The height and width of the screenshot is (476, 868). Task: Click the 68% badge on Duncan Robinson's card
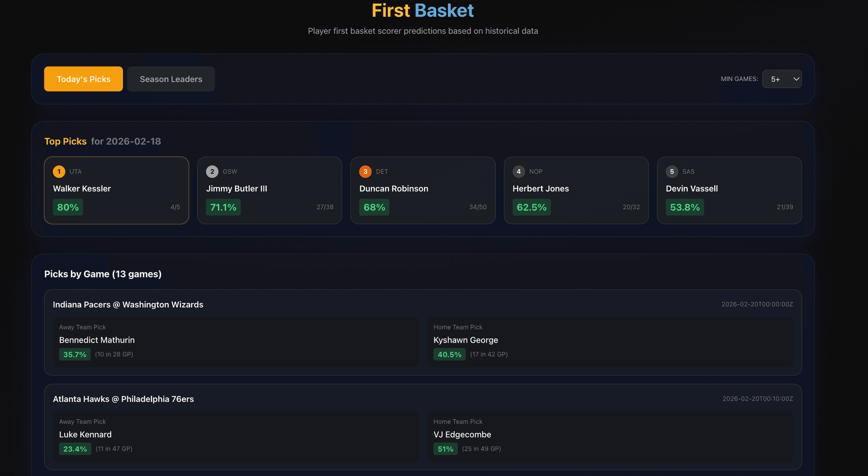[374, 207]
